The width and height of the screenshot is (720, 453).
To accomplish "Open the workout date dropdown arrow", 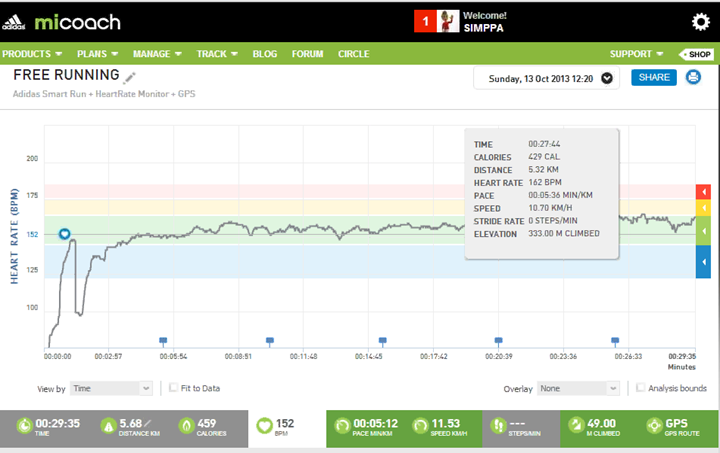I will 607,78.
